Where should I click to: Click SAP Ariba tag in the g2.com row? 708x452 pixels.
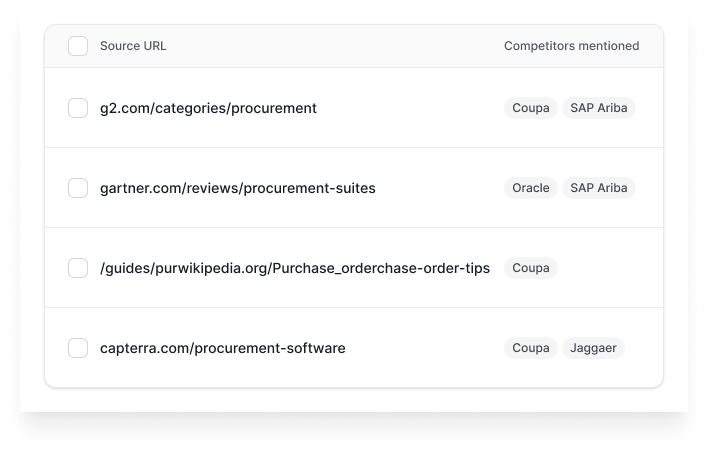coord(598,108)
